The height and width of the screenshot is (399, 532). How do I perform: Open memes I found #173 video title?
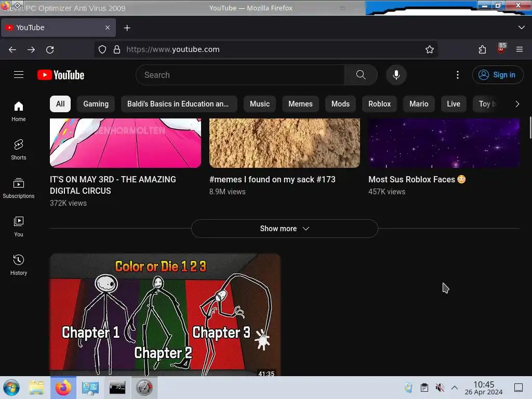pyautogui.click(x=272, y=179)
